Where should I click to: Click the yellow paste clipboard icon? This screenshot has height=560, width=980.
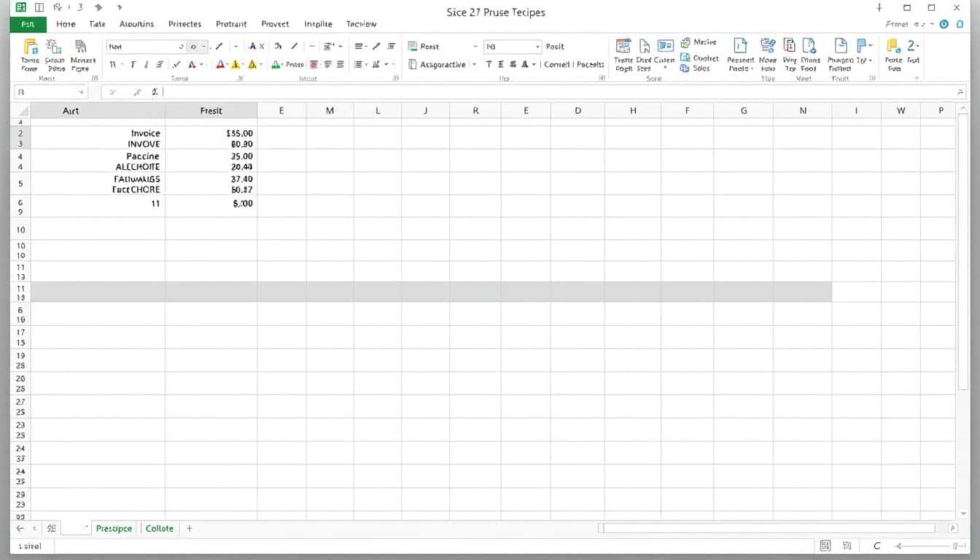coord(30,47)
